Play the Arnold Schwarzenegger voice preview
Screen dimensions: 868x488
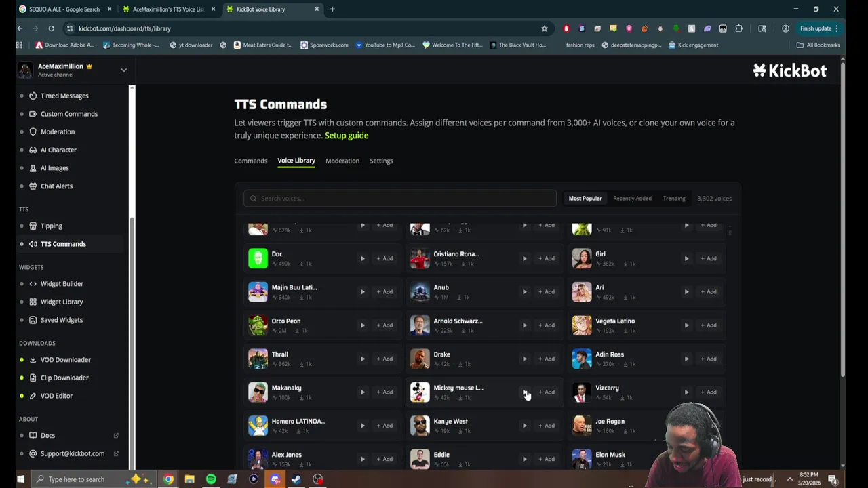coord(524,325)
